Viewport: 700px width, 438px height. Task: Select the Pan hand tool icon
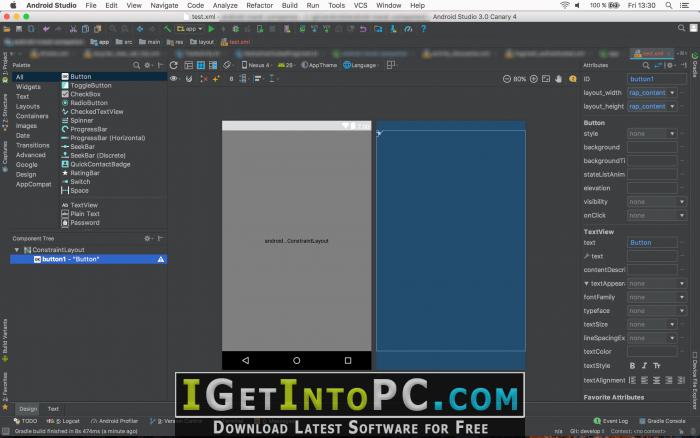click(558, 79)
